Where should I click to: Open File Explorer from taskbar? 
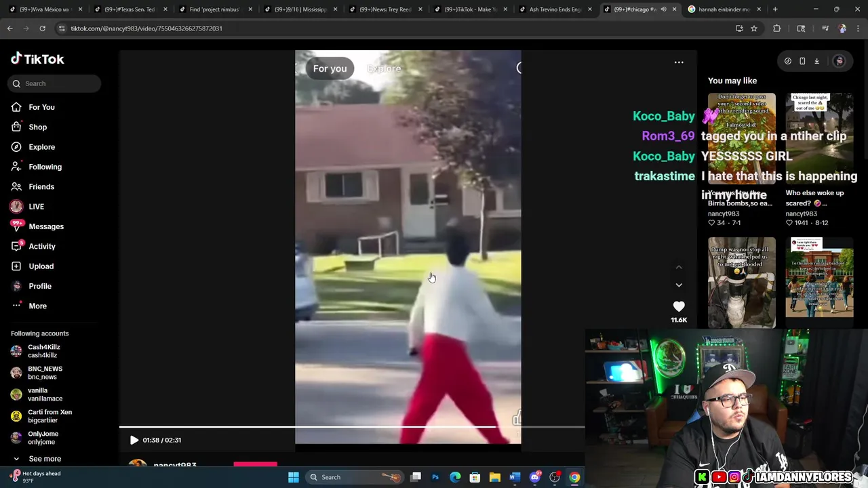pos(495,477)
